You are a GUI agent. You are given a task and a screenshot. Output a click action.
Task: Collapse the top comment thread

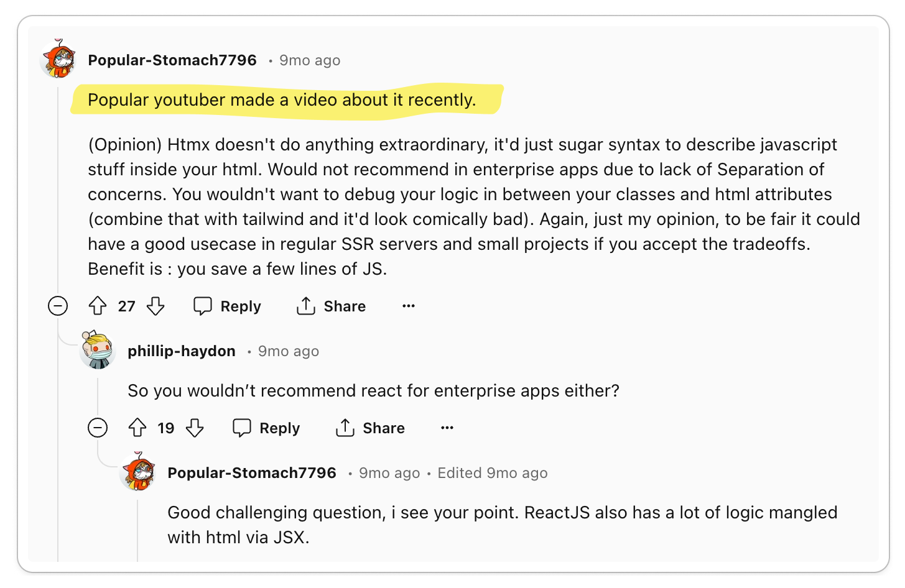coord(58,306)
